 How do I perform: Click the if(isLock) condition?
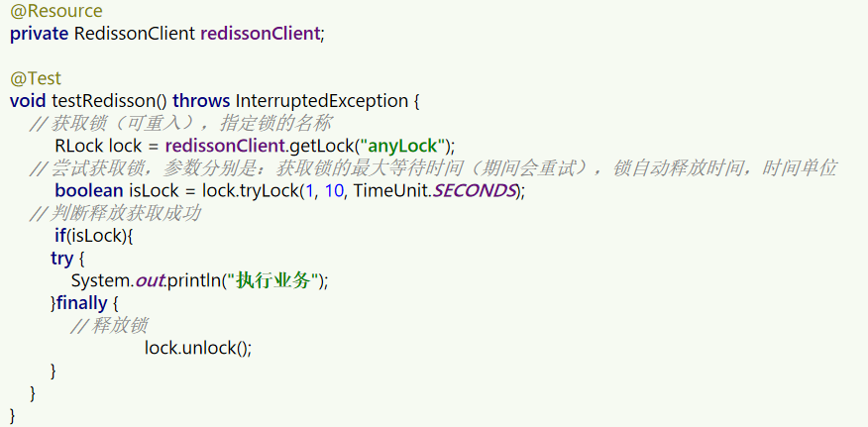click(95, 236)
